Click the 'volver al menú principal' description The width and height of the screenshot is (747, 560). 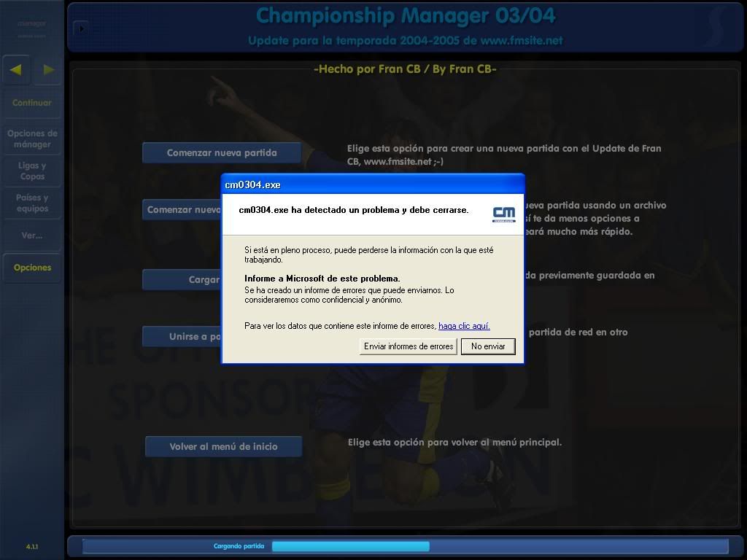coord(454,443)
